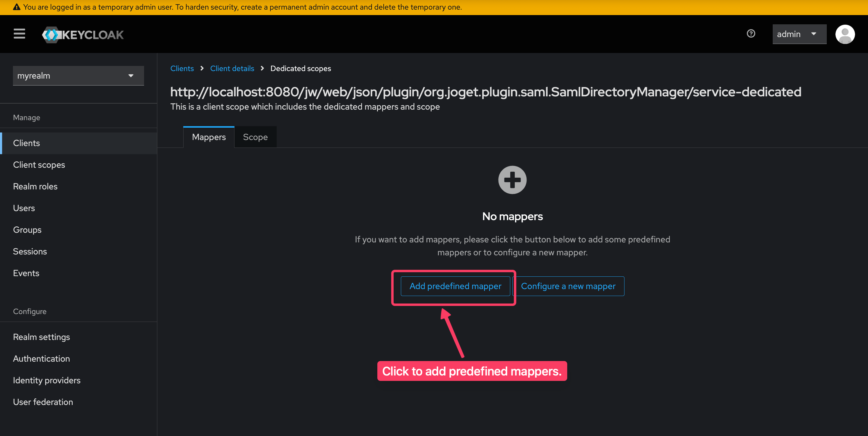Click the No mappers heading
Image resolution: width=868 pixels, height=436 pixels.
(x=512, y=216)
